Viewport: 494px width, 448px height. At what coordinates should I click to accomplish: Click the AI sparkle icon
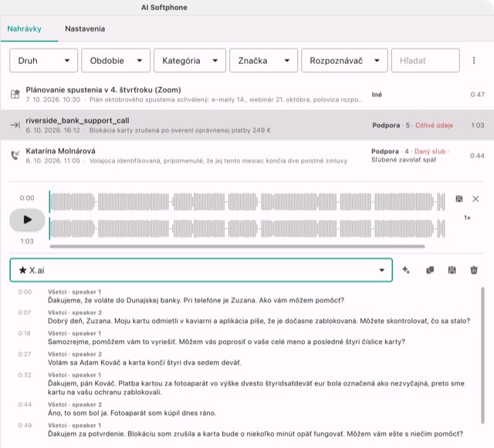[406, 270]
